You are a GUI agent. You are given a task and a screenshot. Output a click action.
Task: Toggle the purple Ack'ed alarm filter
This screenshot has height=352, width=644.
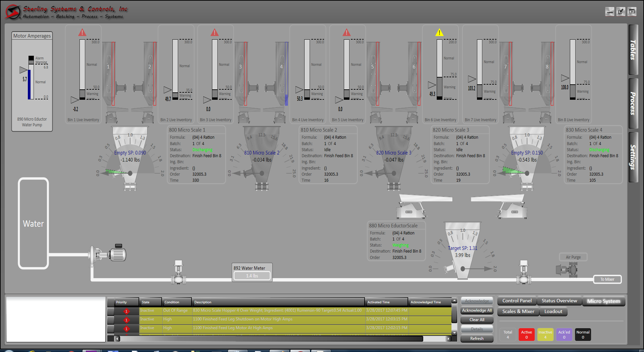[x=564, y=334]
